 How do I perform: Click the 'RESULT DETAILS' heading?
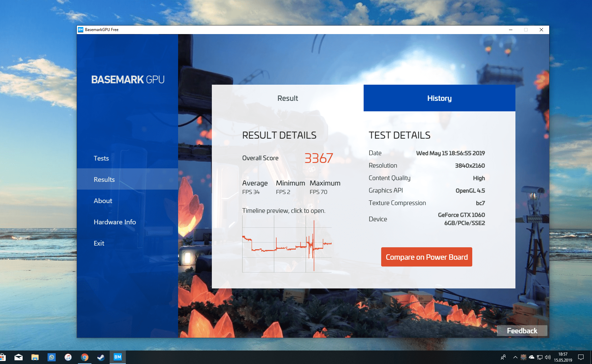pyautogui.click(x=279, y=135)
